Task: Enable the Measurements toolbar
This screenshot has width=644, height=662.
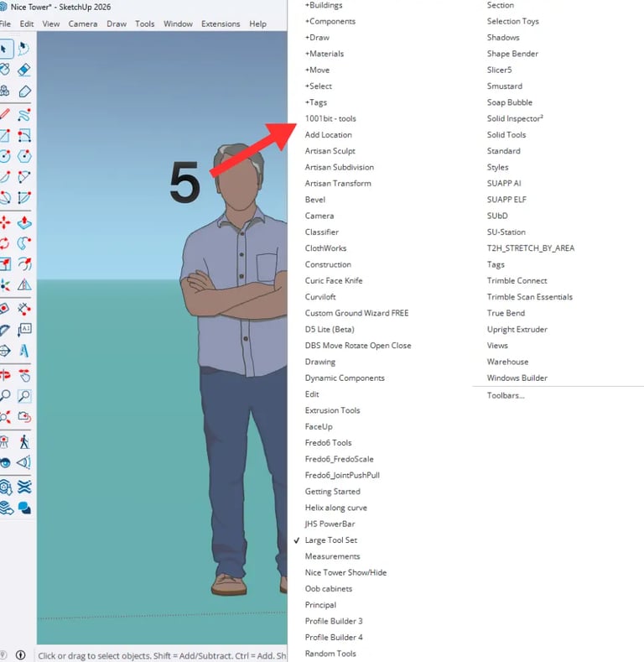Action: point(332,556)
